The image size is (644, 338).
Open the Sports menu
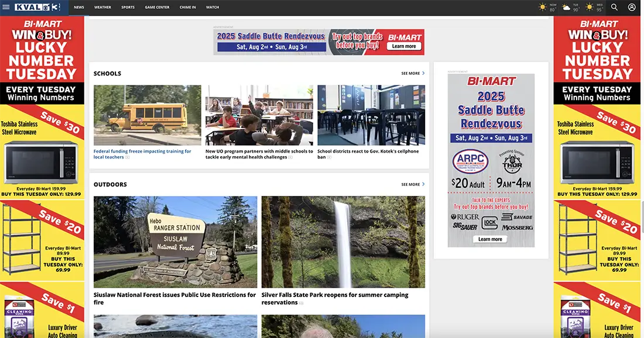(x=128, y=8)
